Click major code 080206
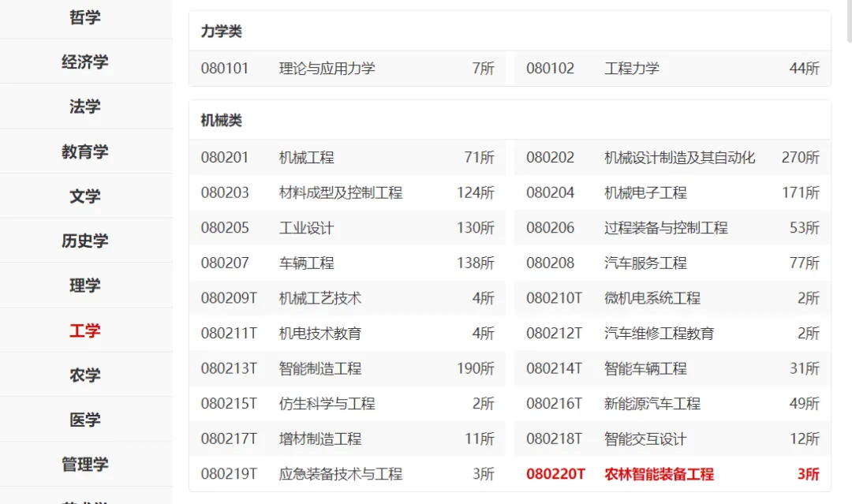This screenshot has height=504, width=852. tap(550, 228)
